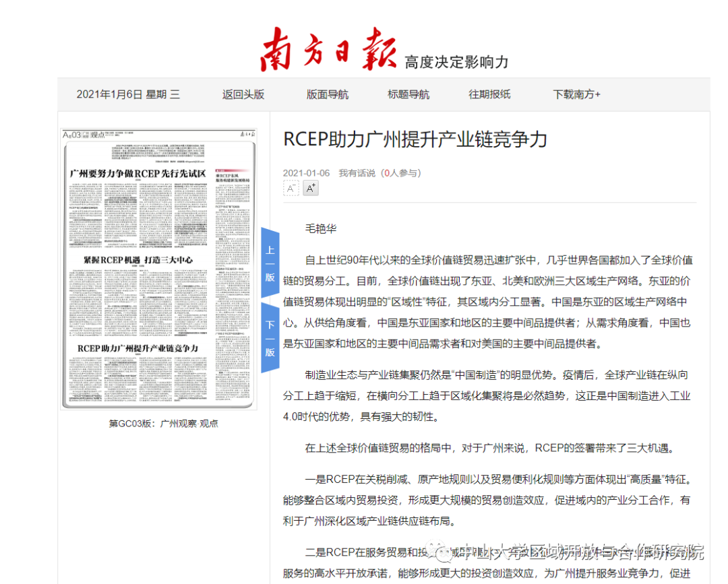Click the A03 观点 header on page thumbnail

click(x=84, y=135)
